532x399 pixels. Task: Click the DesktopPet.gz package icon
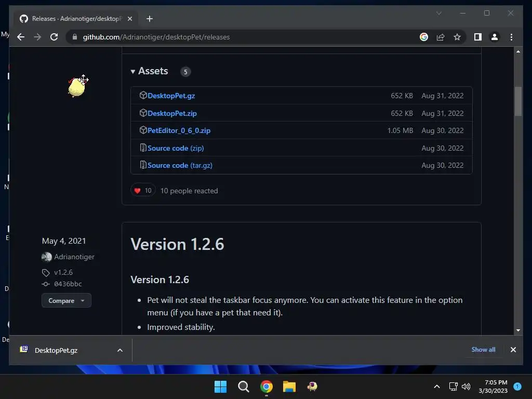[143, 96]
